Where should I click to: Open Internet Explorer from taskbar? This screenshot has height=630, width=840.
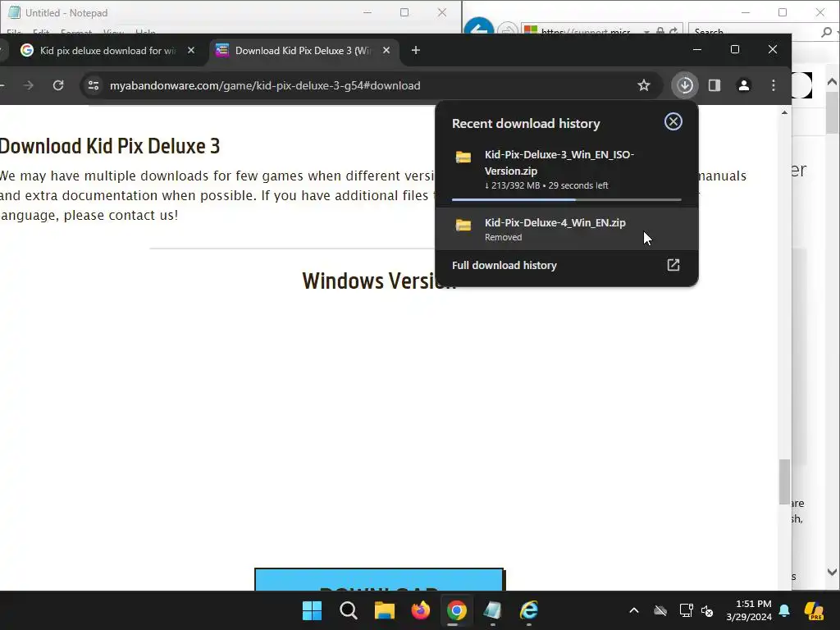529,610
